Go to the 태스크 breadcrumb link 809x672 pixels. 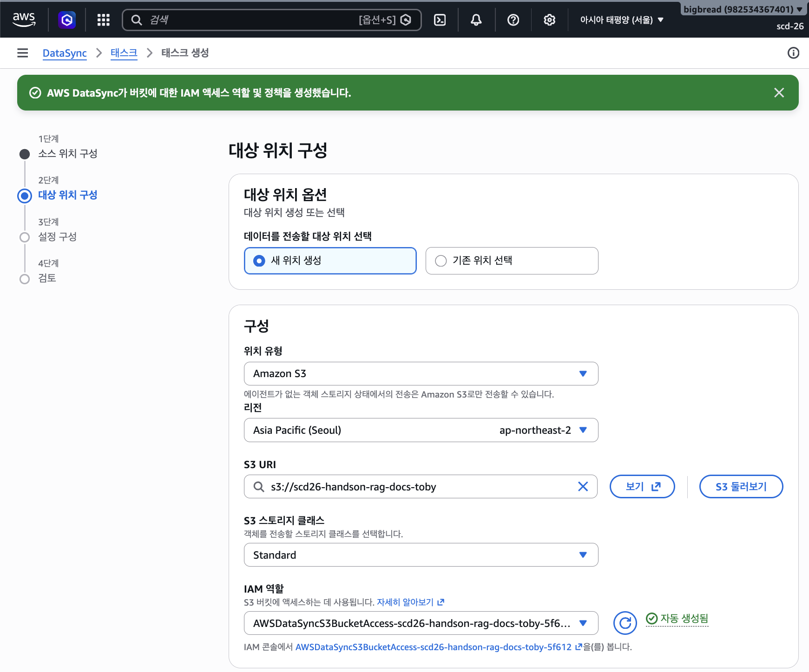click(x=124, y=53)
